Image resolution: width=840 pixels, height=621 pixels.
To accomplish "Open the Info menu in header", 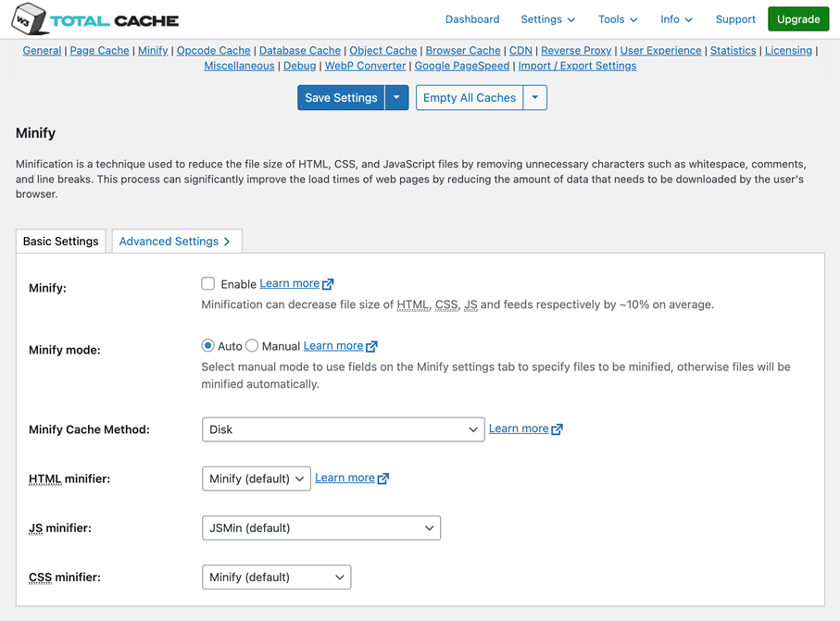I will pos(677,19).
